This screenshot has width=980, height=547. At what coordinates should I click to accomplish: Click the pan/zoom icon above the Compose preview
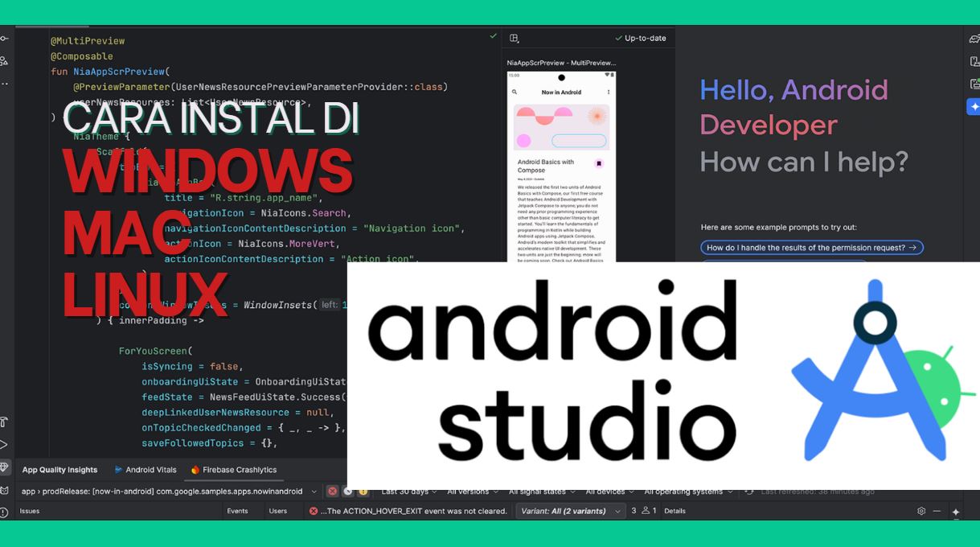tap(513, 38)
